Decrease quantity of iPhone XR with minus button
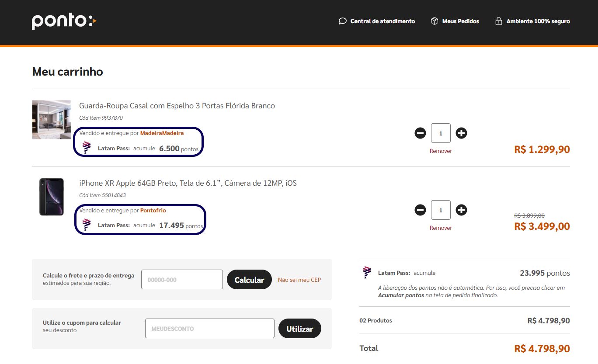 coord(420,210)
